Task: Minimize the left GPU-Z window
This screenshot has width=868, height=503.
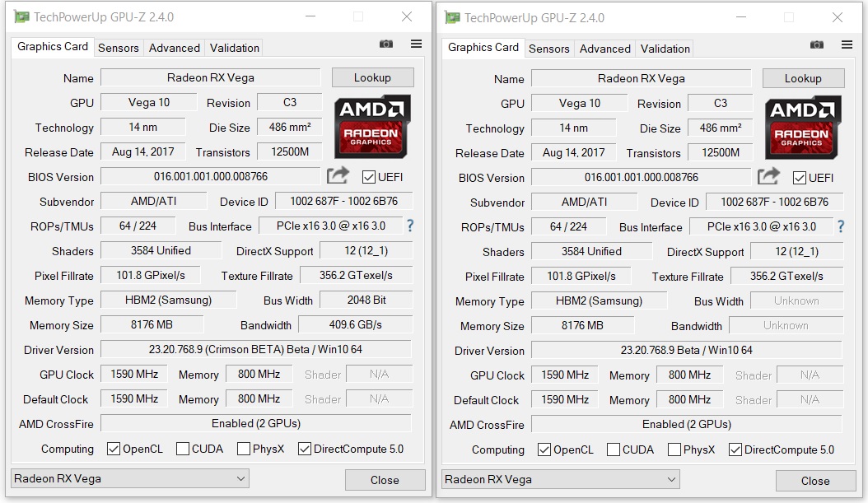Action: (x=310, y=16)
